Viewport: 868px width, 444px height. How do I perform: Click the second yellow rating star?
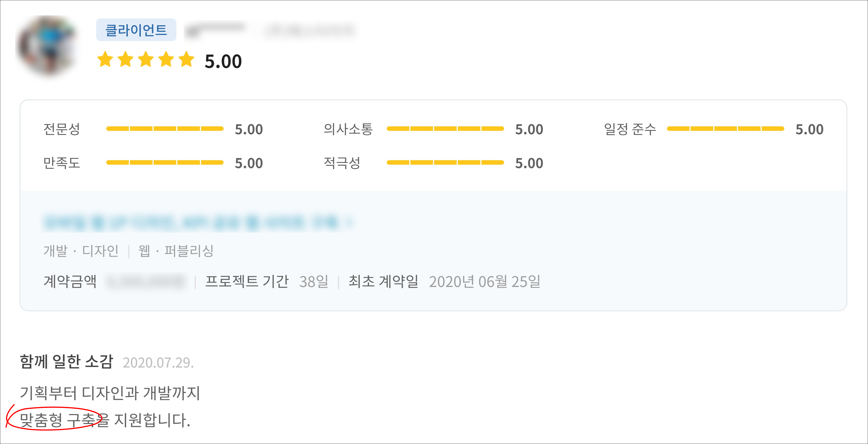pyautogui.click(x=126, y=60)
